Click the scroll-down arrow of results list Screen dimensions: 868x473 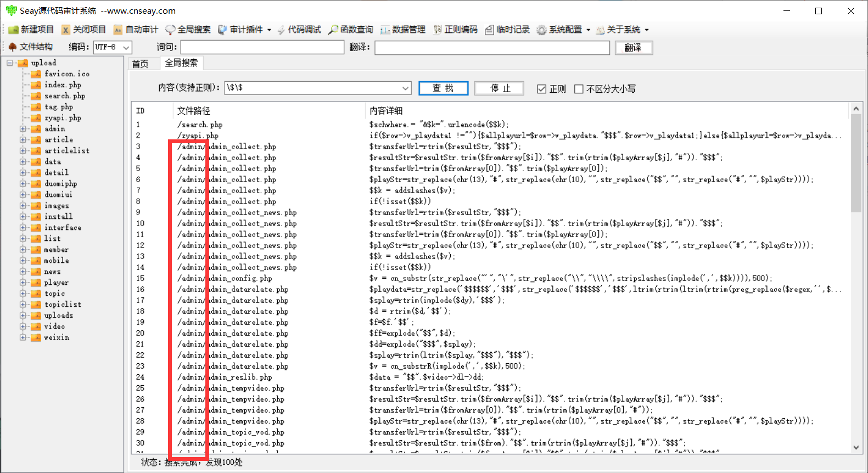(856, 447)
